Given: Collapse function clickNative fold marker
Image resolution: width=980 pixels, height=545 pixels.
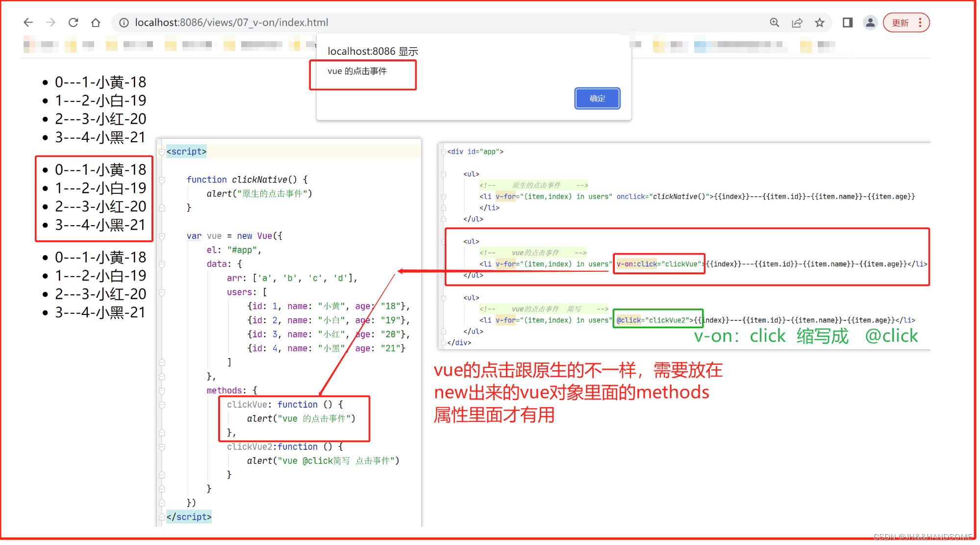Looking at the screenshot, I should point(162,180).
